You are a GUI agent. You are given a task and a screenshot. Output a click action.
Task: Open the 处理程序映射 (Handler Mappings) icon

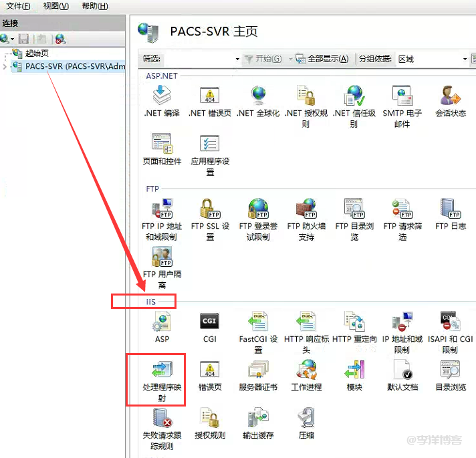click(162, 370)
